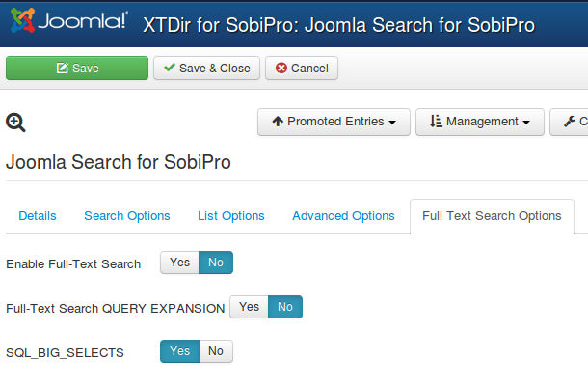The width and height of the screenshot is (588, 387).
Task: Click the Joomla! logo
Action: [x=69, y=20]
